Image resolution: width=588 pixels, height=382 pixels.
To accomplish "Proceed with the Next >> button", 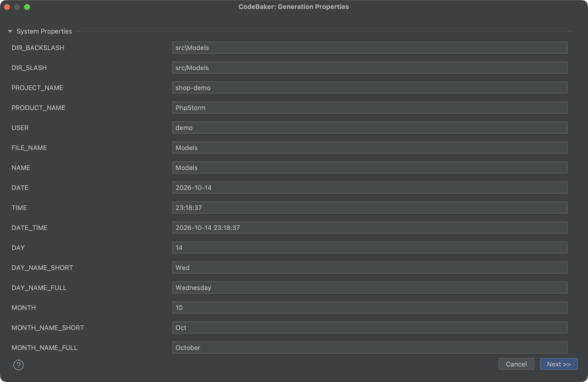I will tap(559, 364).
